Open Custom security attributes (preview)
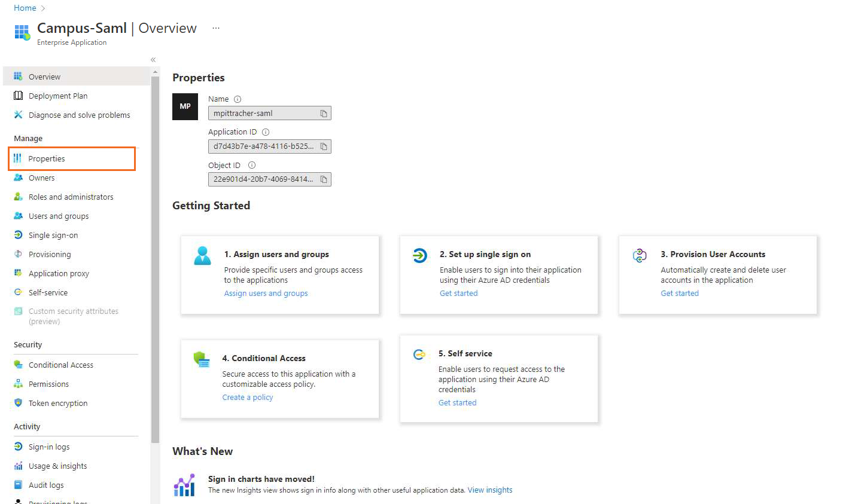Viewport: 843px width, 504px height. [x=74, y=316]
